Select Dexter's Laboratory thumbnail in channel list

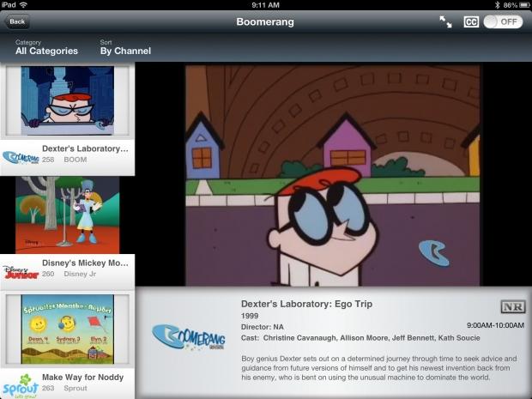(68, 100)
